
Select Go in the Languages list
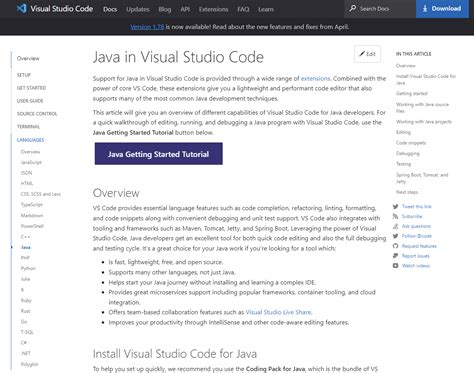pyautogui.click(x=24, y=322)
